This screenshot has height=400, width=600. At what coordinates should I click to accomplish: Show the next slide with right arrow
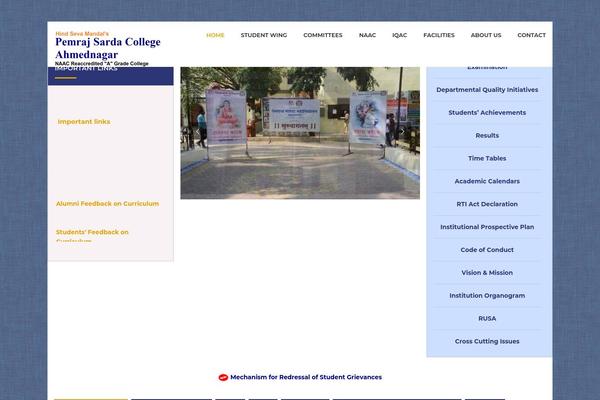[403, 131]
